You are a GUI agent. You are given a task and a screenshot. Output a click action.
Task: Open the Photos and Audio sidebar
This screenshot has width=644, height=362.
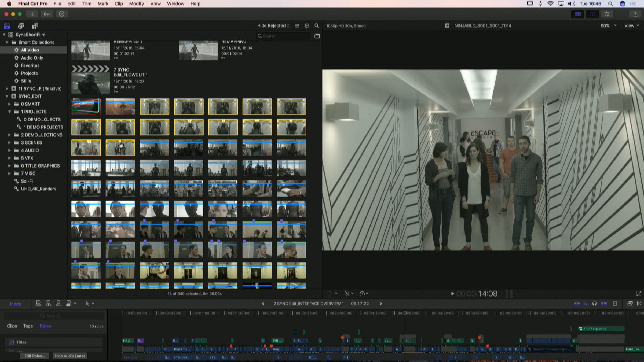pos(21,26)
